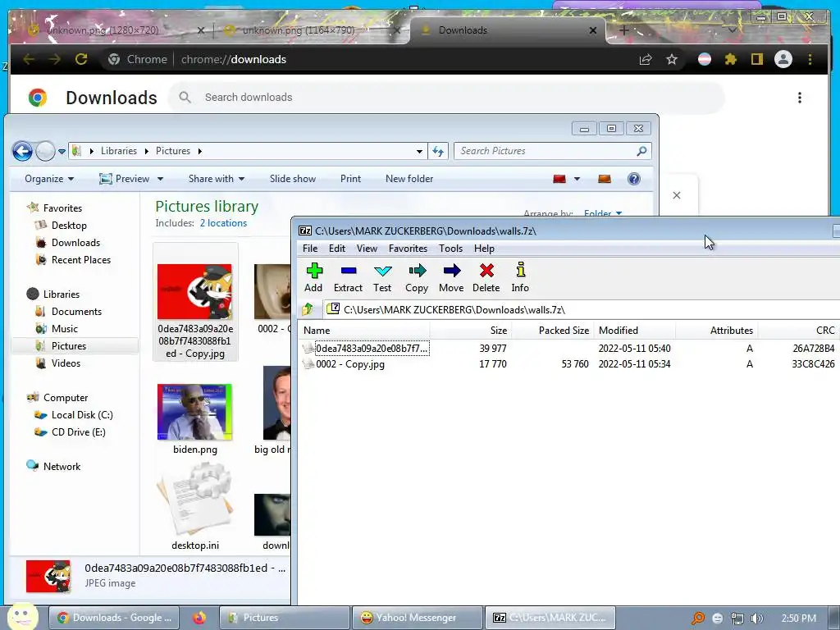Open explorer help question mark icon
Image resolution: width=840 pixels, height=630 pixels.
tap(634, 178)
